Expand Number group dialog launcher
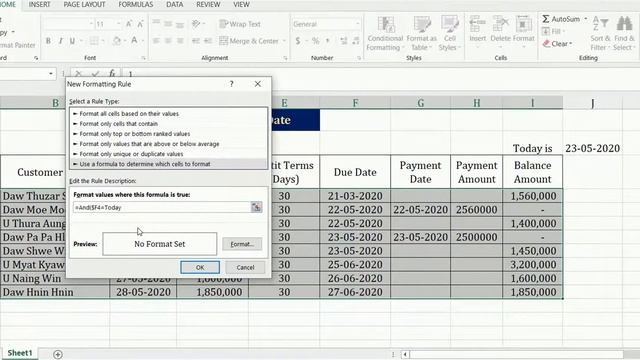 (359, 58)
